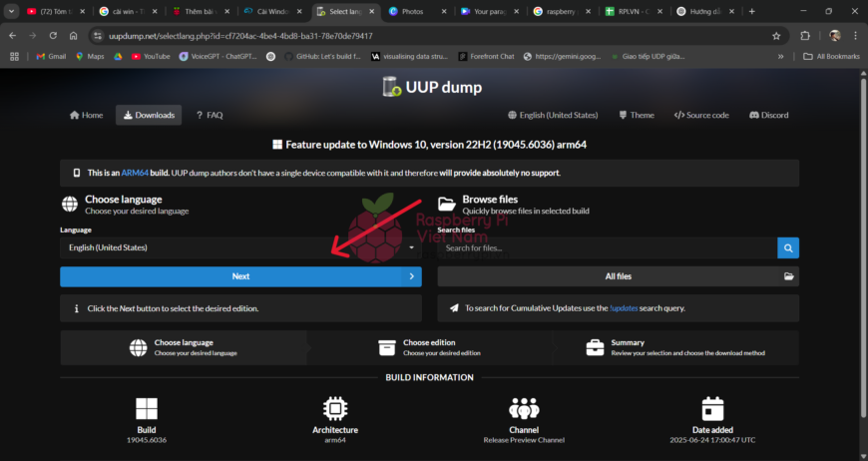Click the browser home icon
This screenshot has height=461, width=868.
point(73,35)
